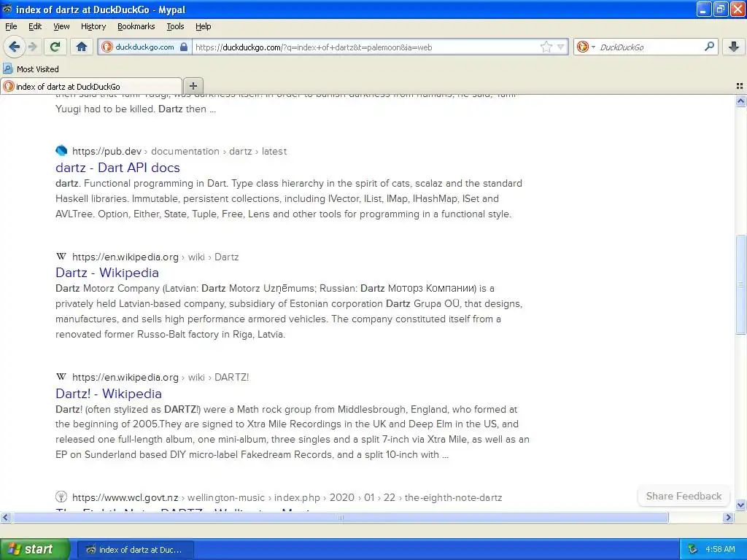
Task: Bookmark this page with the star icon
Action: pos(546,47)
